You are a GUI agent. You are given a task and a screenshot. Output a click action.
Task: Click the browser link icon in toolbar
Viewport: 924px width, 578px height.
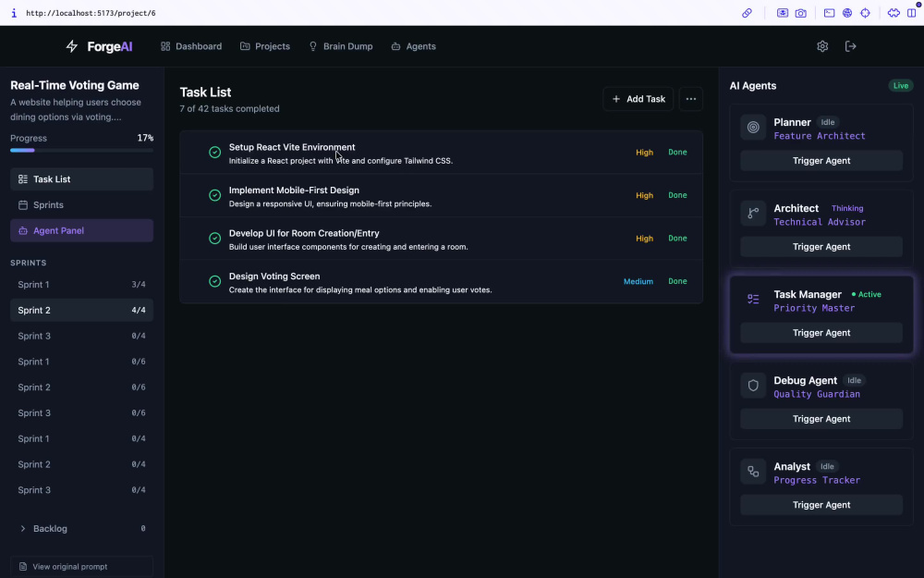747,13
